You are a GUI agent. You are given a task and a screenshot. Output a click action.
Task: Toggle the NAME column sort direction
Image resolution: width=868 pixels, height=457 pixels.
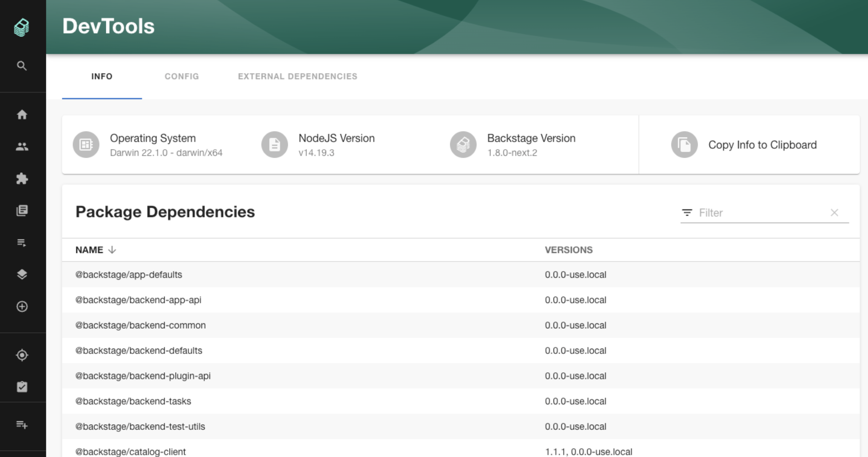click(95, 250)
